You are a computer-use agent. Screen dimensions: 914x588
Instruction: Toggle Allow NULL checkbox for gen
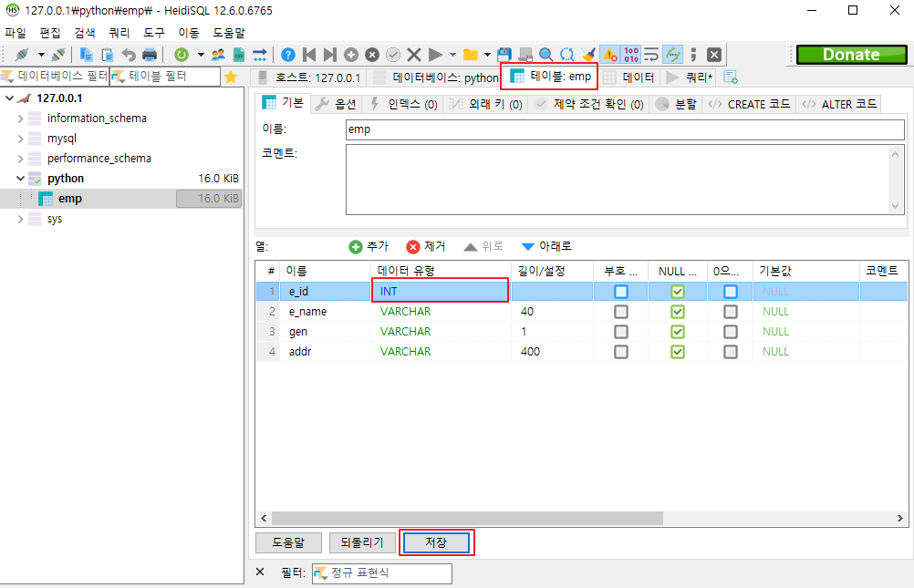678,332
